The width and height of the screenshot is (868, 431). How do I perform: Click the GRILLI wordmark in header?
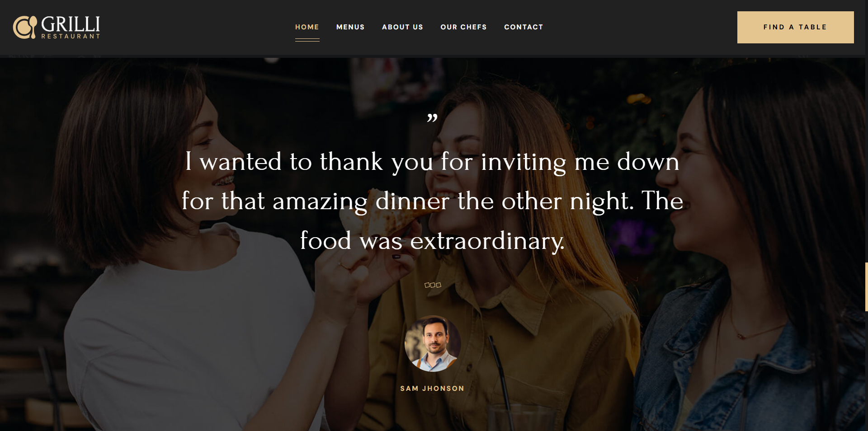(x=71, y=24)
